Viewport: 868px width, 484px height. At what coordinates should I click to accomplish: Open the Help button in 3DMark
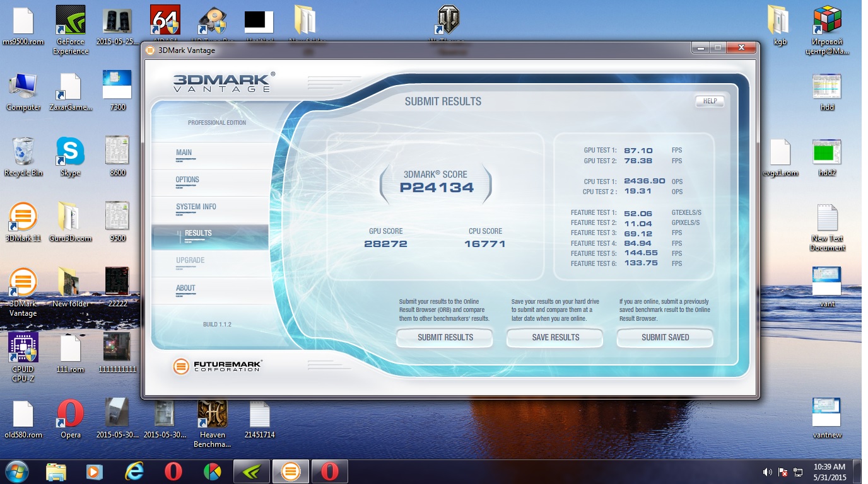[x=709, y=101]
